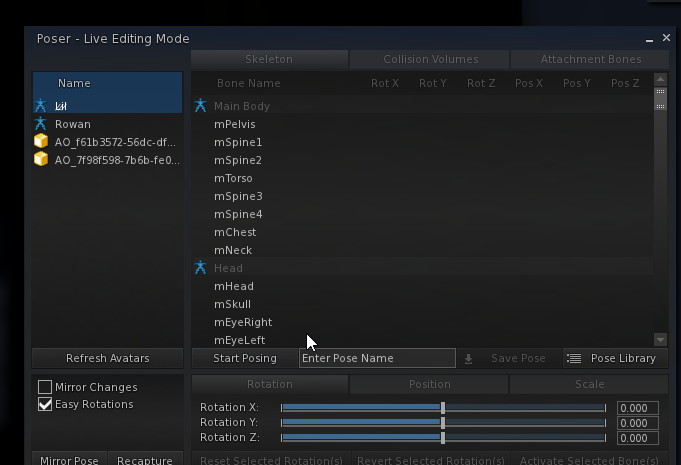Click the cube icon for AO_f61b3572 object
681x465 pixels.
pyautogui.click(x=41, y=142)
